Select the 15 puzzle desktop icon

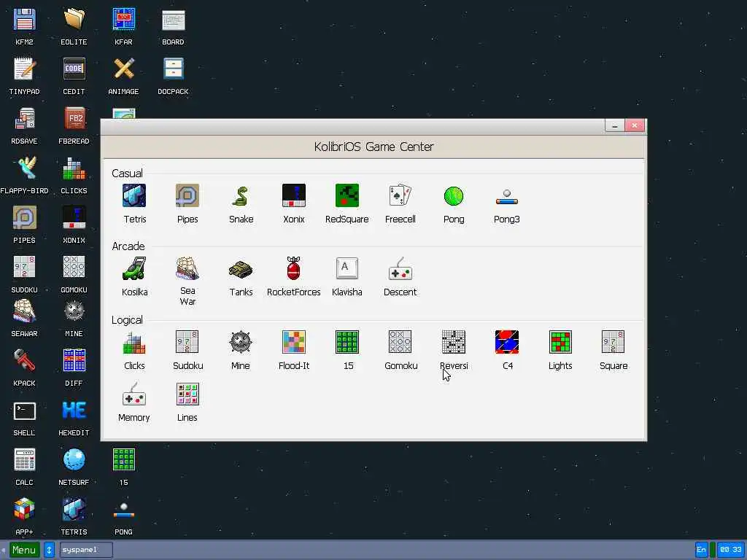pyautogui.click(x=123, y=460)
